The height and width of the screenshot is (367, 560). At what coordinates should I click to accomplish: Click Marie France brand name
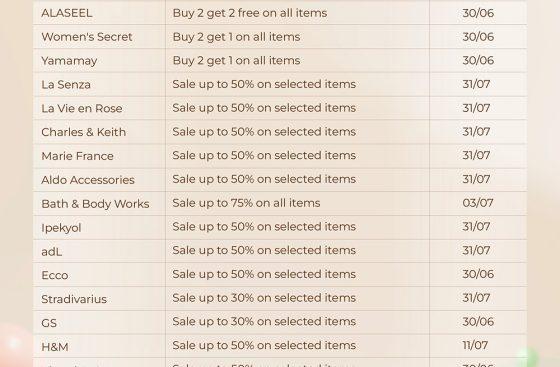tap(78, 156)
